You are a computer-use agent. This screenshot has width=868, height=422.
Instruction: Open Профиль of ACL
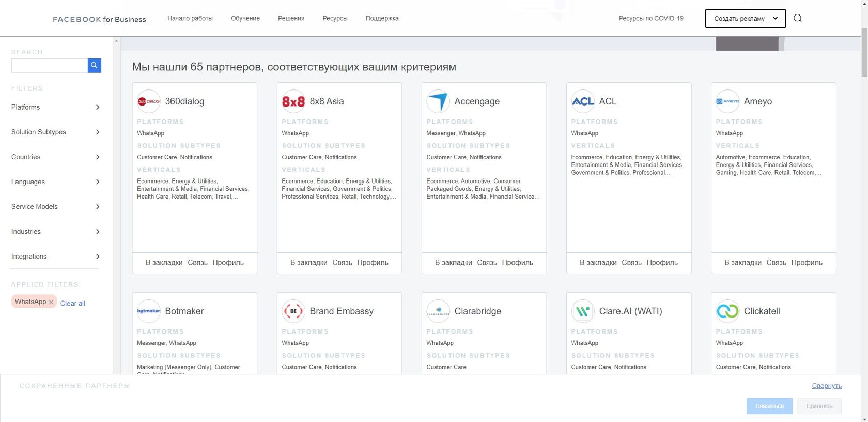[x=662, y=263]
